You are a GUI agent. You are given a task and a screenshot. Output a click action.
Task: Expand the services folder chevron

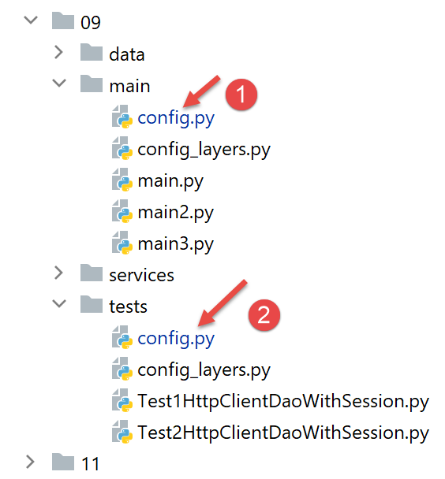pyautogui.click(x=59, y=273)
